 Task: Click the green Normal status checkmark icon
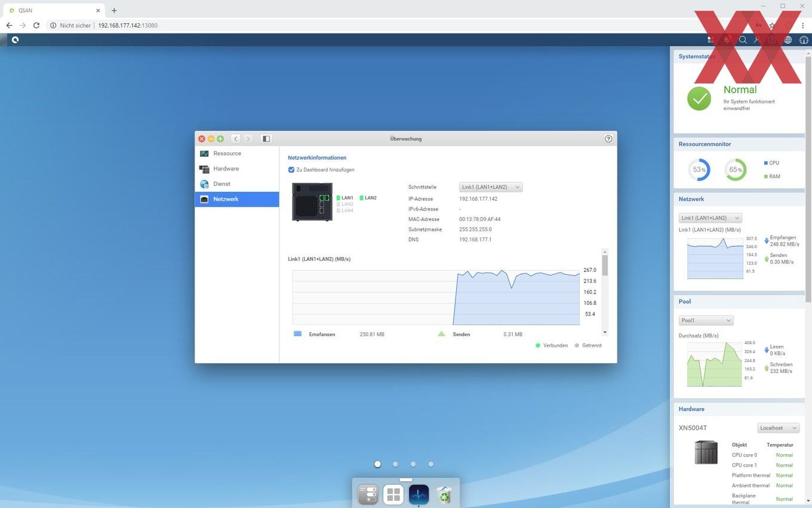699,99
